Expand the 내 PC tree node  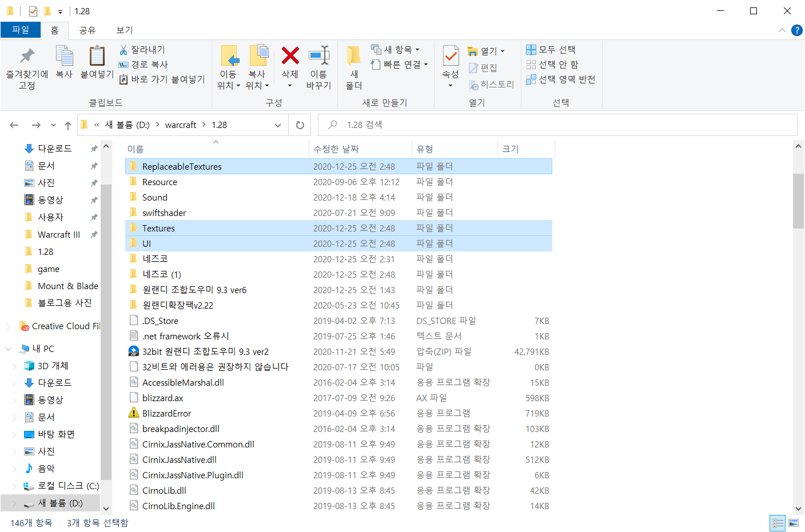[x=8, y=349]
